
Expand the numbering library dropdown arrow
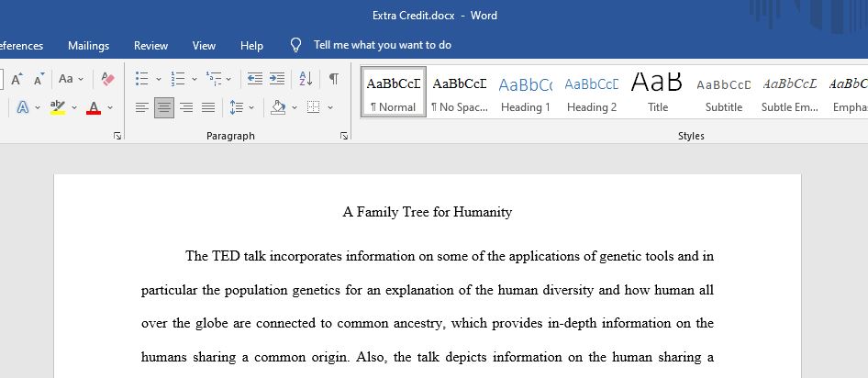(195, 79)
